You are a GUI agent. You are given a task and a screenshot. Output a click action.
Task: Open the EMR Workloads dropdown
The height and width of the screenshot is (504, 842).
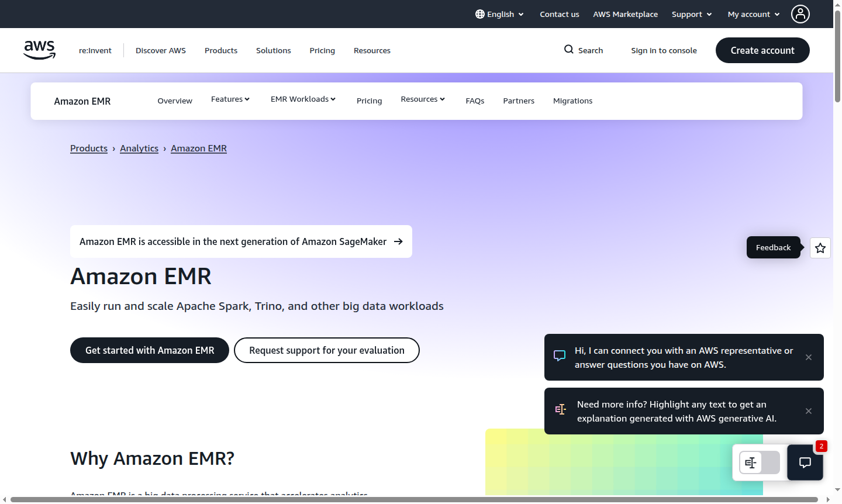coord(303,99)
